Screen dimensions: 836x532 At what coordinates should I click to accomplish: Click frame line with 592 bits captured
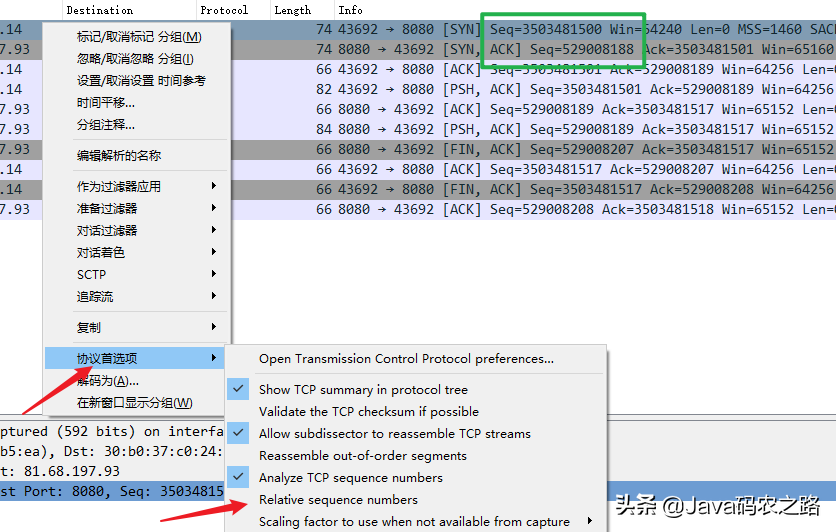tap(112, 431)
